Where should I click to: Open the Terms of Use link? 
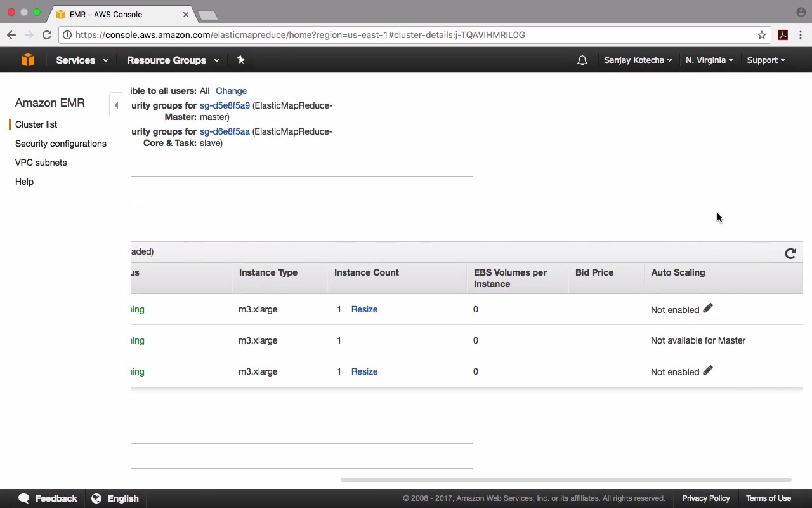(x=768, y=498)
